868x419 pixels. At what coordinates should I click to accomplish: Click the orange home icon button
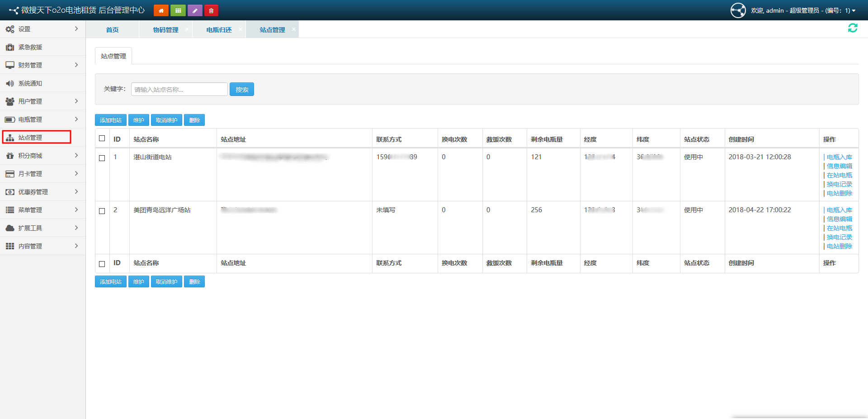point(161,10)
